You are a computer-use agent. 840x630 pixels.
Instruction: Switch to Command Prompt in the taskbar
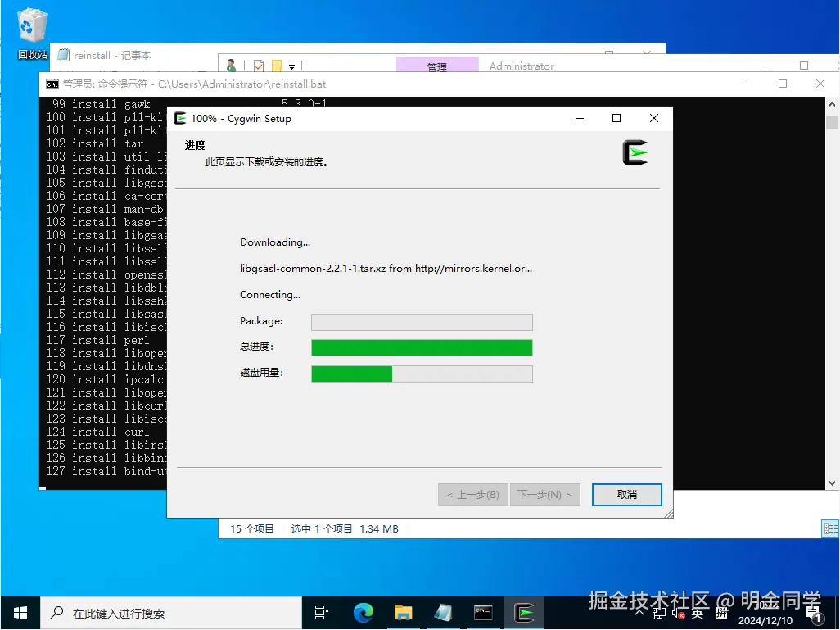(x=483, y=612)
